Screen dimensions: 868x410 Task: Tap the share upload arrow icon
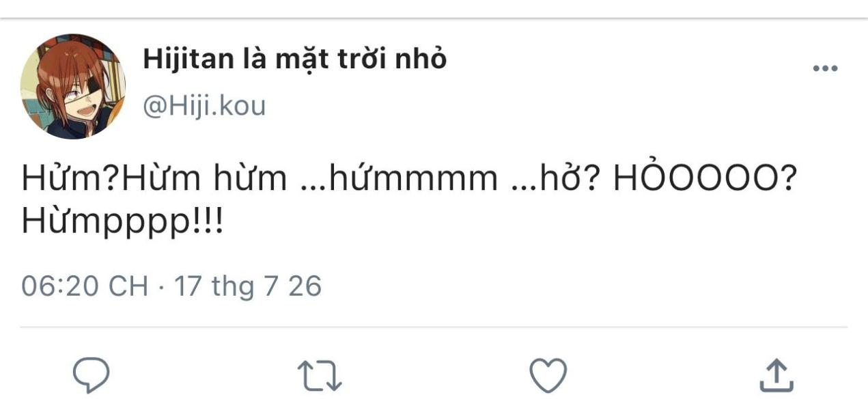tap(776, 375)
